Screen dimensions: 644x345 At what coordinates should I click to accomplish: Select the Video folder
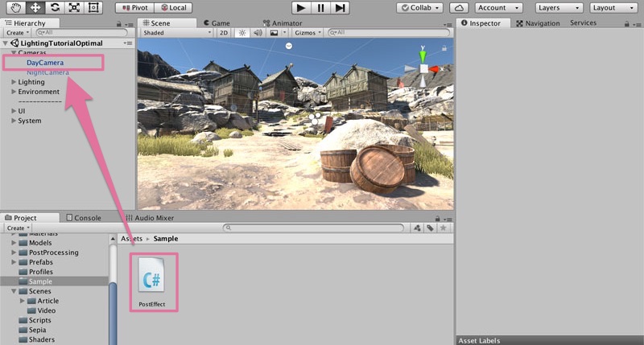coord(47,310)
